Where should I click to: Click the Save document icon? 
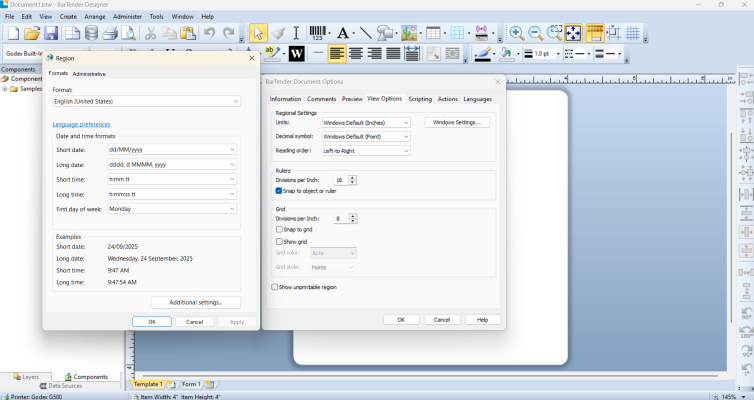click(x=51, y=33)
